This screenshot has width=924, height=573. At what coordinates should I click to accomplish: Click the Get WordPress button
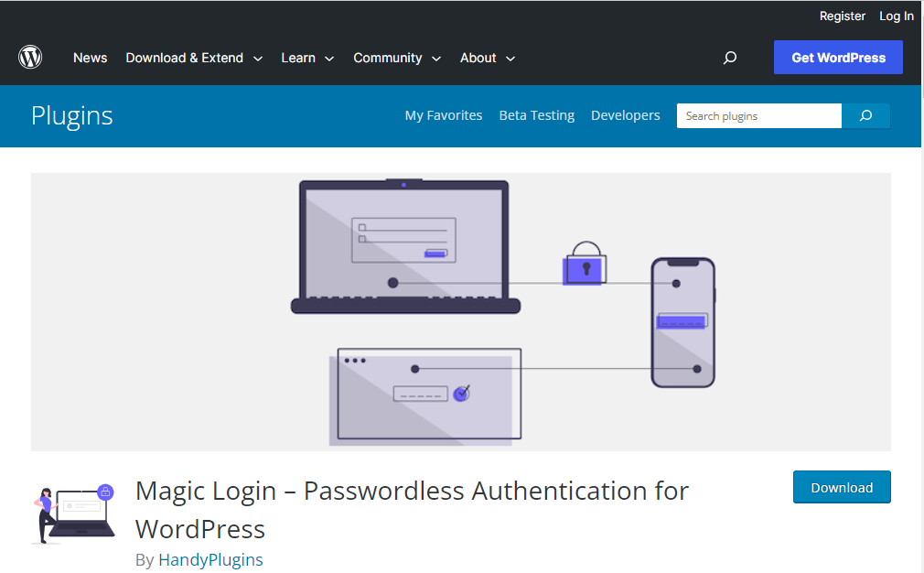(x=838, y=57)
